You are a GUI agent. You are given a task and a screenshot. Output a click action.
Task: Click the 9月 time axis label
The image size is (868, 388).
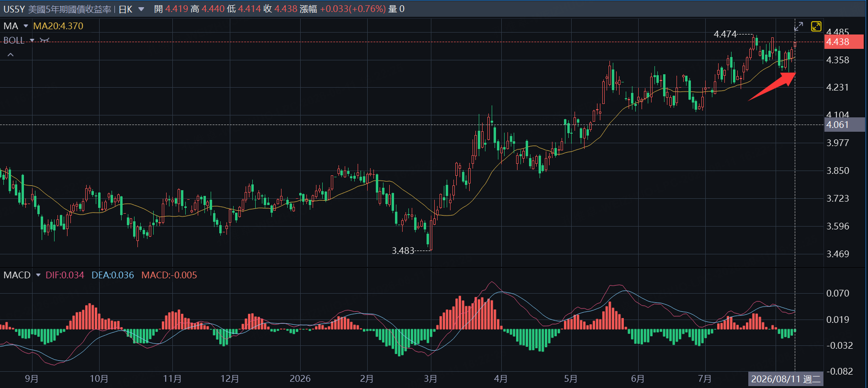click(32, 379)
